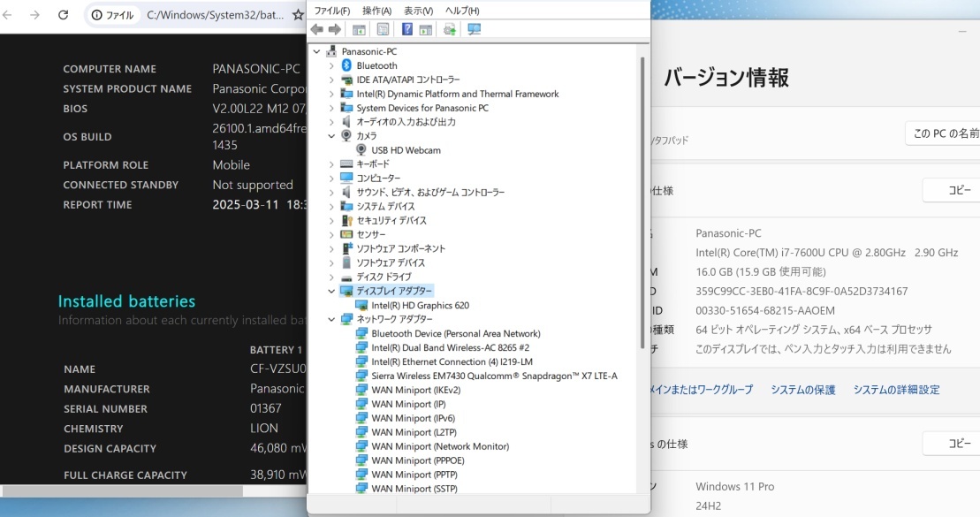The image size is (980, 517).
Task: Click the Sierra Wireless EM7430 adapter icon
Action: (x=361, y=376)
